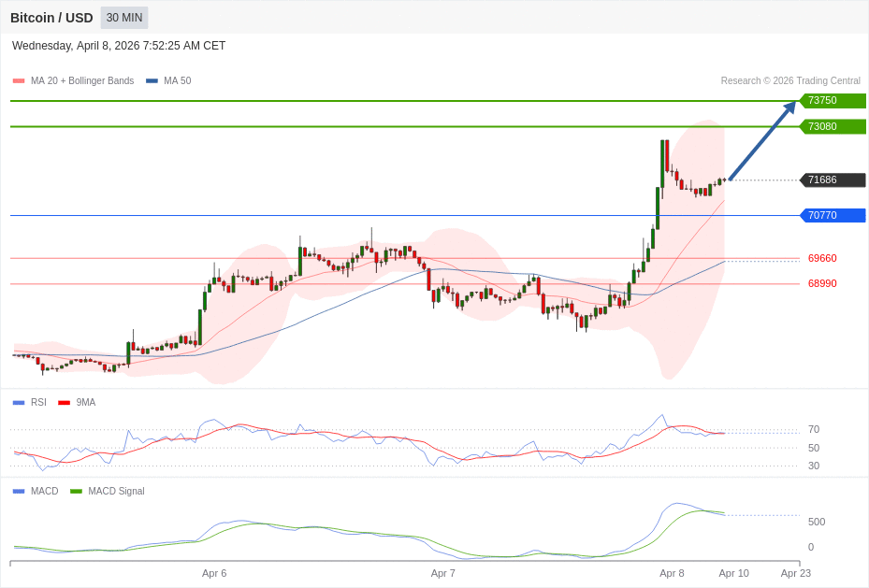This screenshot has width=869, height=588.
Task: Select the blue 70770 pivot price tag
Action: tap(832, 216)
